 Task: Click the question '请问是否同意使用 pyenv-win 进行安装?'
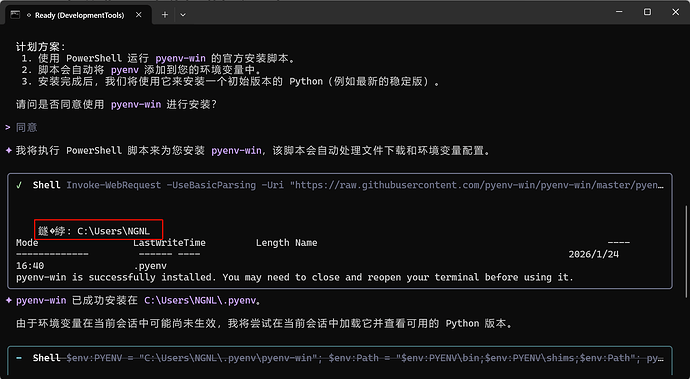[x=117, y=105]
